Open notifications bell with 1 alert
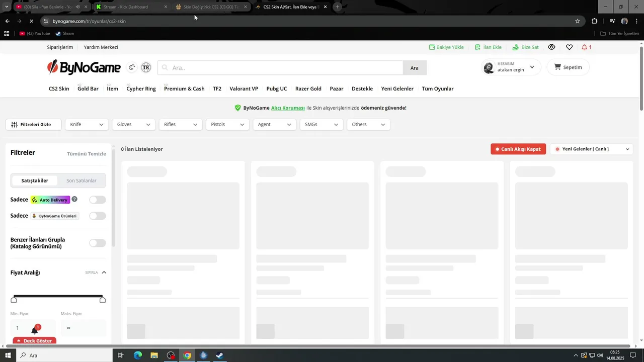The image size is (644, 362). tap(586, 47)
